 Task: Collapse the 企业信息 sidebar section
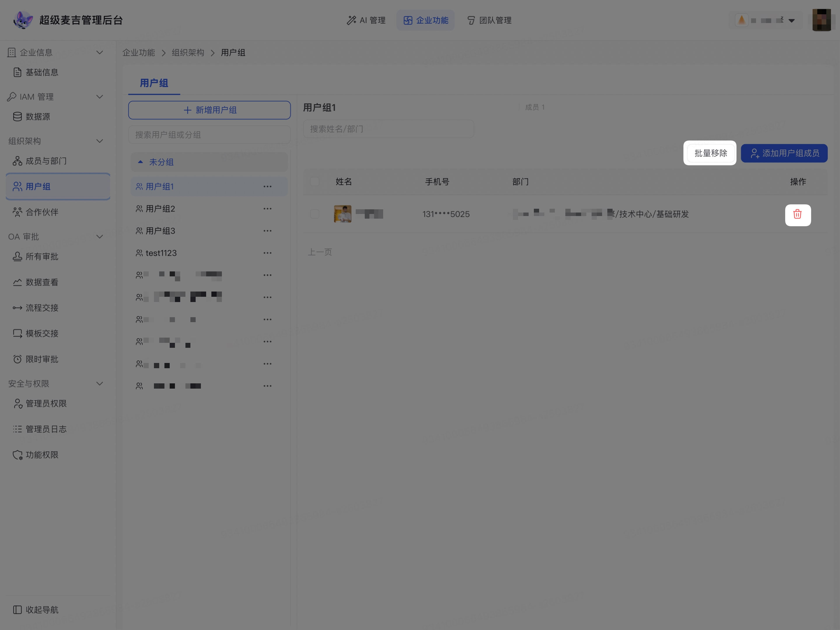point(99,52)
